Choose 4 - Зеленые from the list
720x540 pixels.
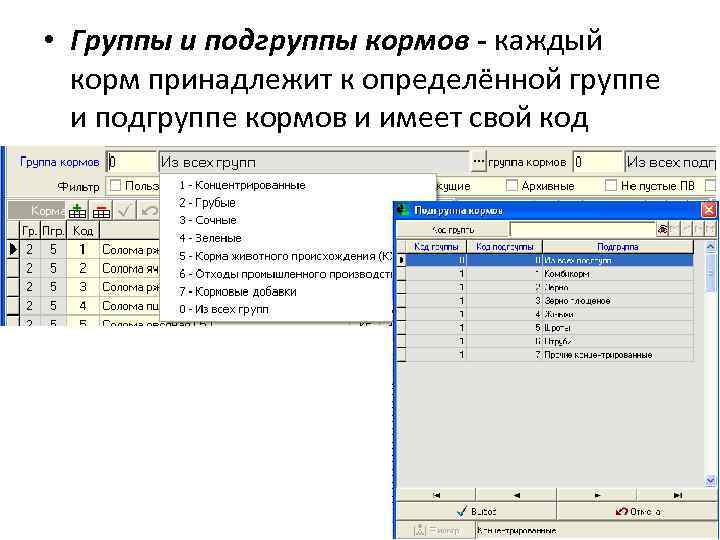(210, 238)
